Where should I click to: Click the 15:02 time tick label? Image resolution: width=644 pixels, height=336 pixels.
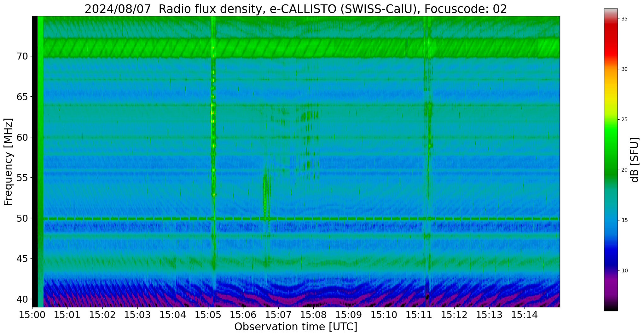coord(103,315)
